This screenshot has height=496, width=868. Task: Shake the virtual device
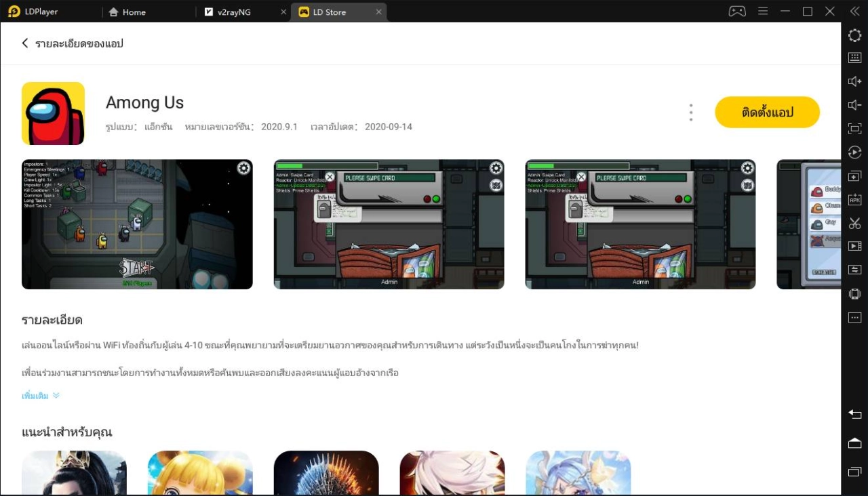(x=854, y=293)
